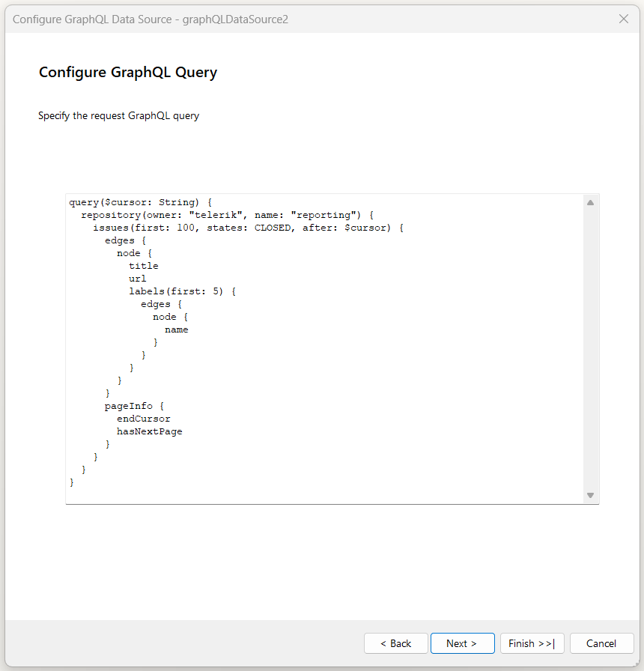This screenshot has height=671, width=644.
Task: Click the labels(first: 5) line
Action: click(x=171, y=291)
